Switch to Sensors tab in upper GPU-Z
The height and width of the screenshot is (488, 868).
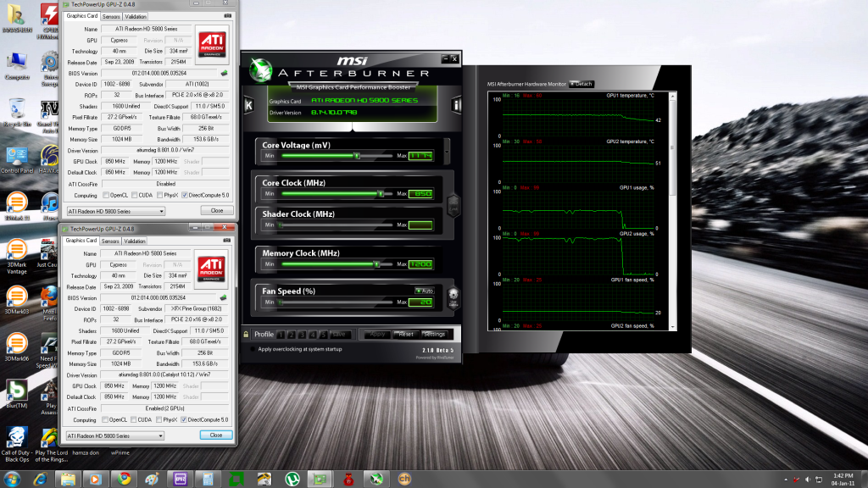(x=111, y=17)
